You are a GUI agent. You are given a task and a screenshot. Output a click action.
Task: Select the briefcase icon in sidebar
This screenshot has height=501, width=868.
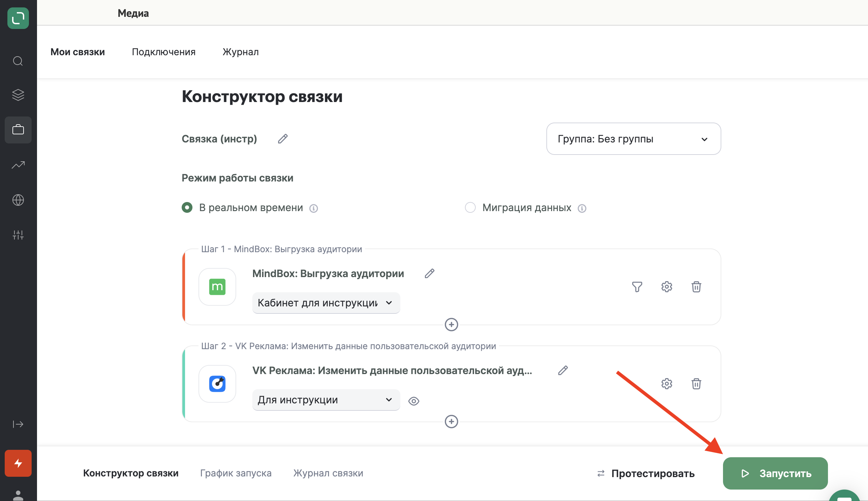click(18, 130)
